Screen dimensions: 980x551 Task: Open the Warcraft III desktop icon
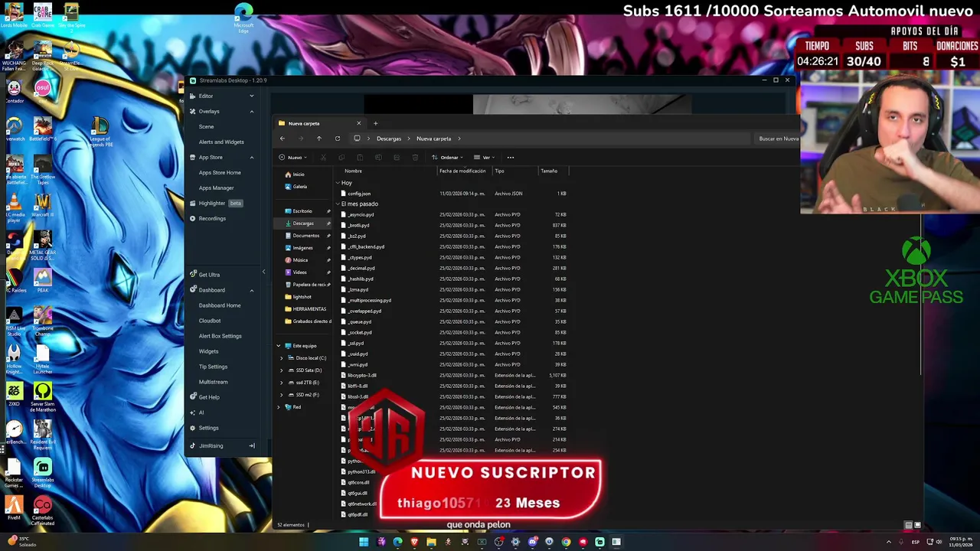(x=43, y=205)
